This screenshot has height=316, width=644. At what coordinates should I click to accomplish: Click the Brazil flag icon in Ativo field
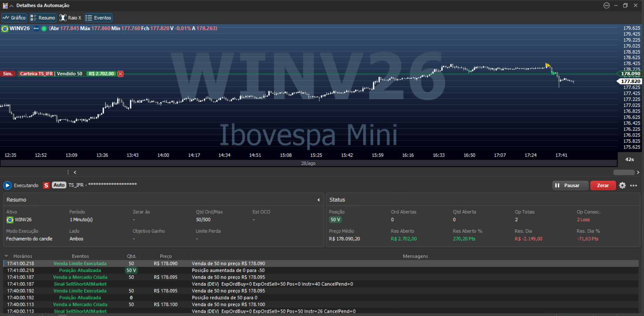(10, 220)
